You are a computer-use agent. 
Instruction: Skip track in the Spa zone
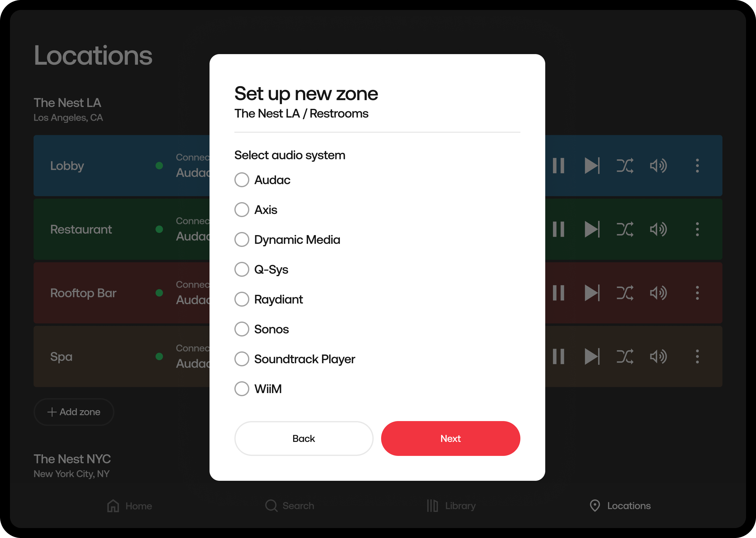click(592, 356)
